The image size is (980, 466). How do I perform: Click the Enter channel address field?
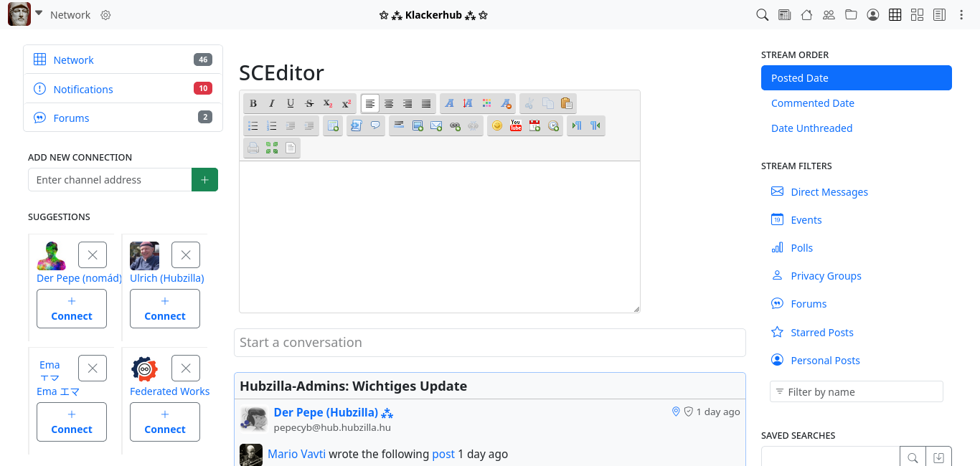tap(110, 180)
